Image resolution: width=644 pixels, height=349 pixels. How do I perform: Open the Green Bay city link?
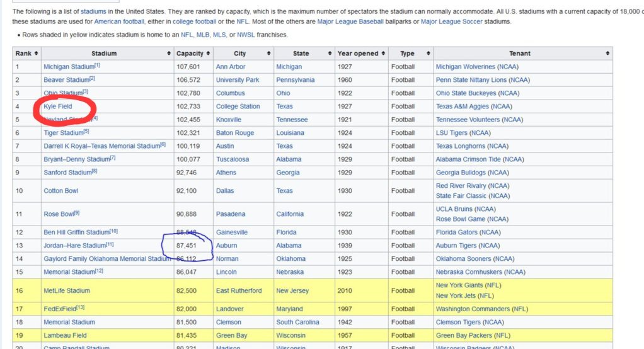(x=232, y=335)
